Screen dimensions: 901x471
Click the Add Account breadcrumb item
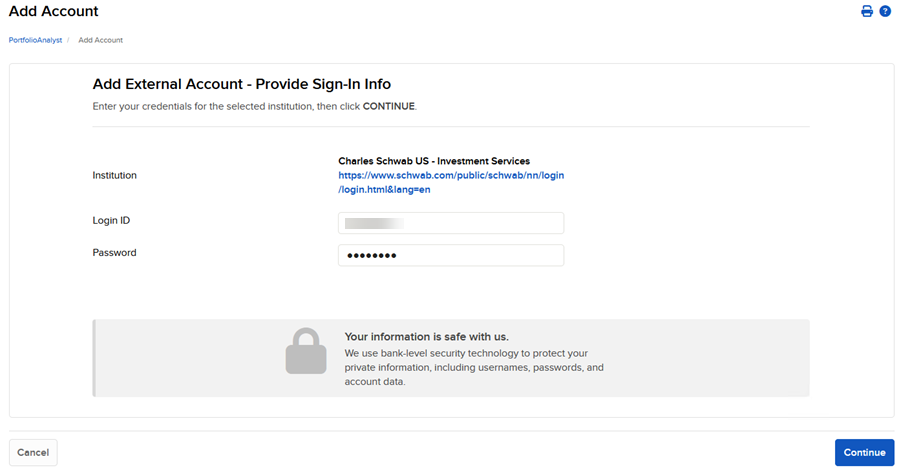point(101,40)
